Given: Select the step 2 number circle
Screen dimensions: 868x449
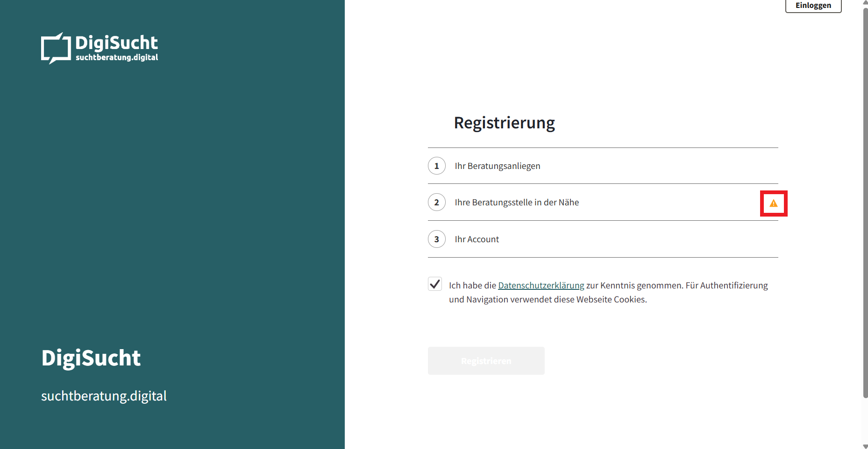Looking at the screenshot, I should [437, 202].
